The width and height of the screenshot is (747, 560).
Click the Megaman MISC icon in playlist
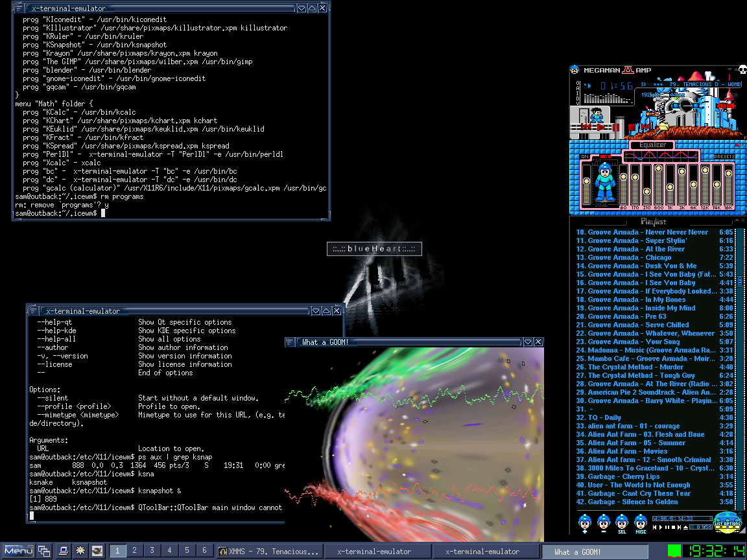click(x=641, y=523)
